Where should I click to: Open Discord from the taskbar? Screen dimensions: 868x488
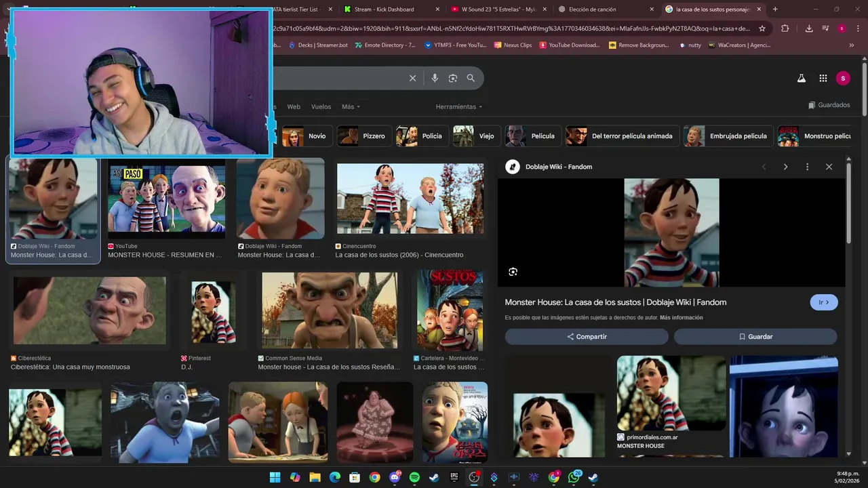point(395,477)
